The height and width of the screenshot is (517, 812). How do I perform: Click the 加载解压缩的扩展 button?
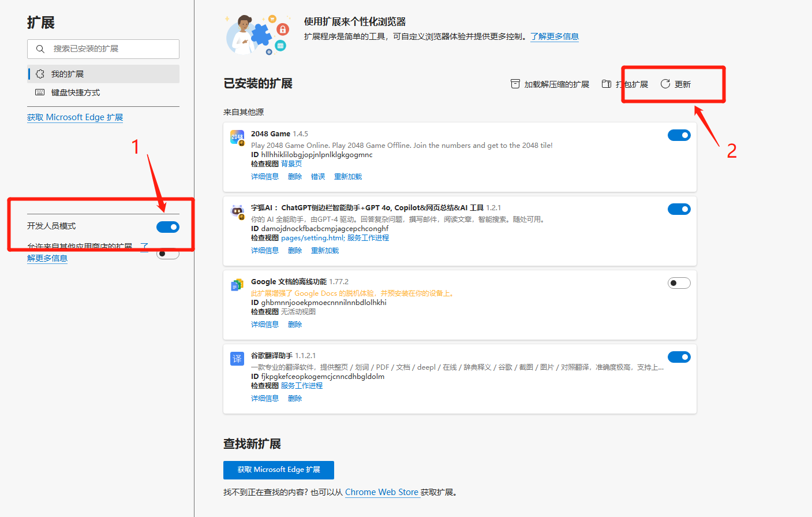coord(550,84)
